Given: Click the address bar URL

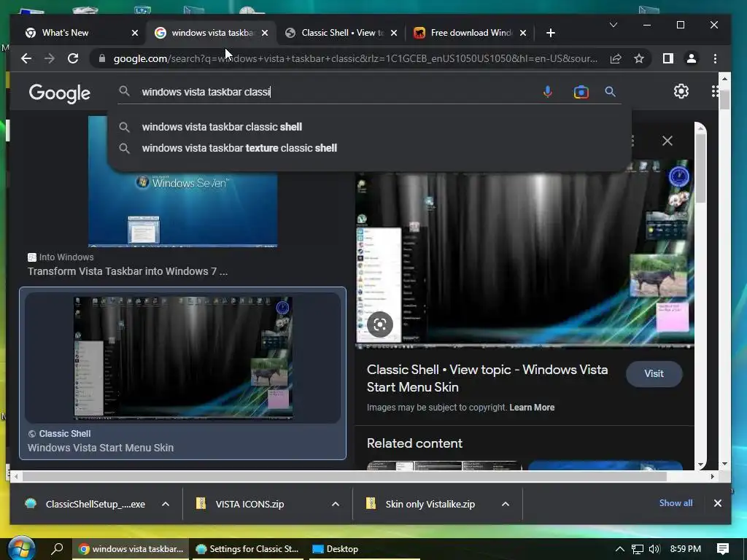Looking at the screenshot, I should (355, 58).
